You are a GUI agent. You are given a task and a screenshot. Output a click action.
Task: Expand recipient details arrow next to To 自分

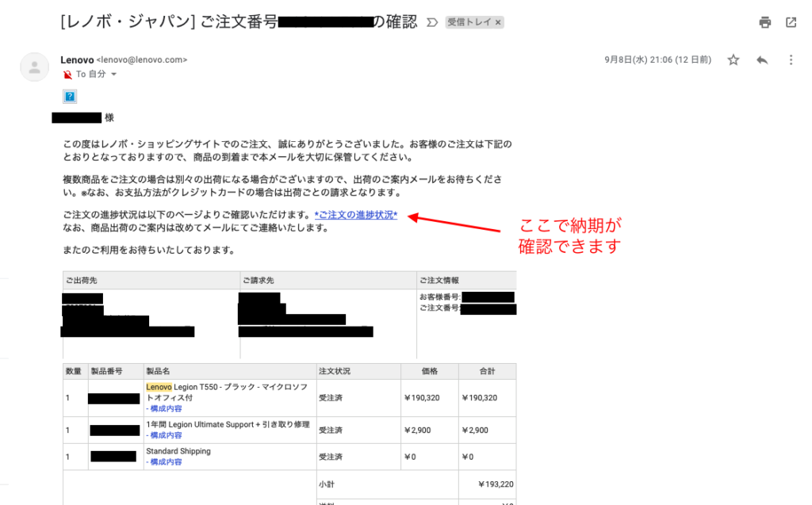click(114, 74)
